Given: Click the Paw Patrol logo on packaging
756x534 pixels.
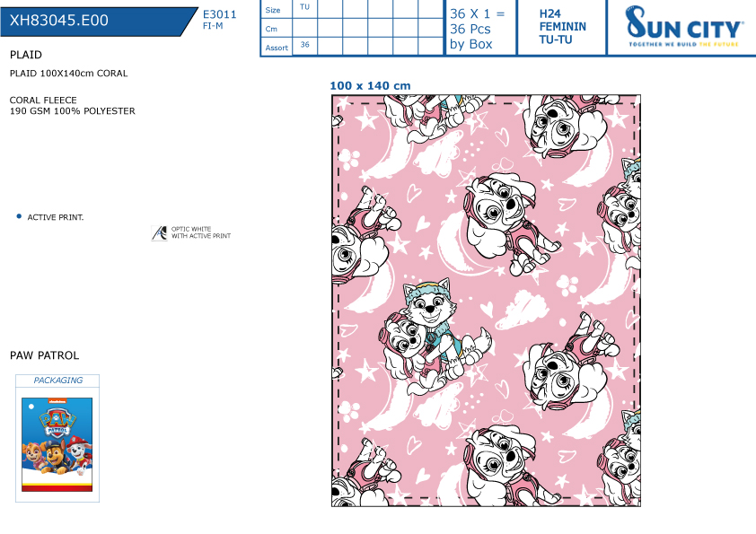Looking at the screenshot, I should point(57,423).
